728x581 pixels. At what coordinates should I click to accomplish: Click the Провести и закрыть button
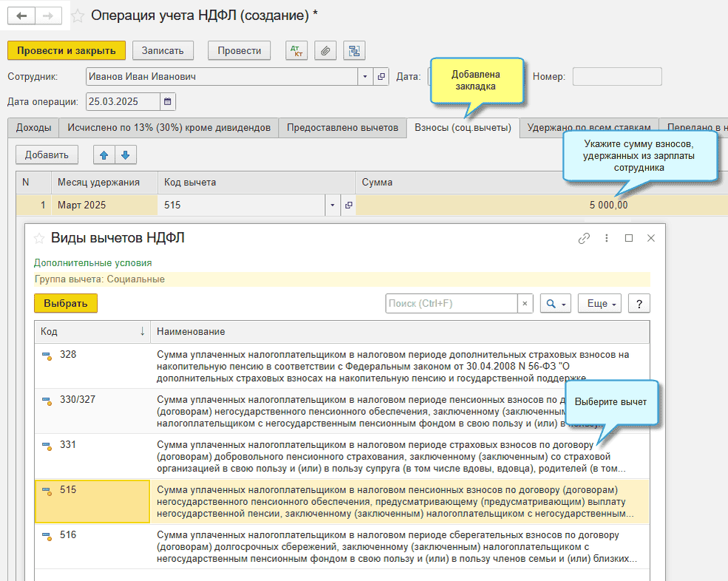[67, 50]
